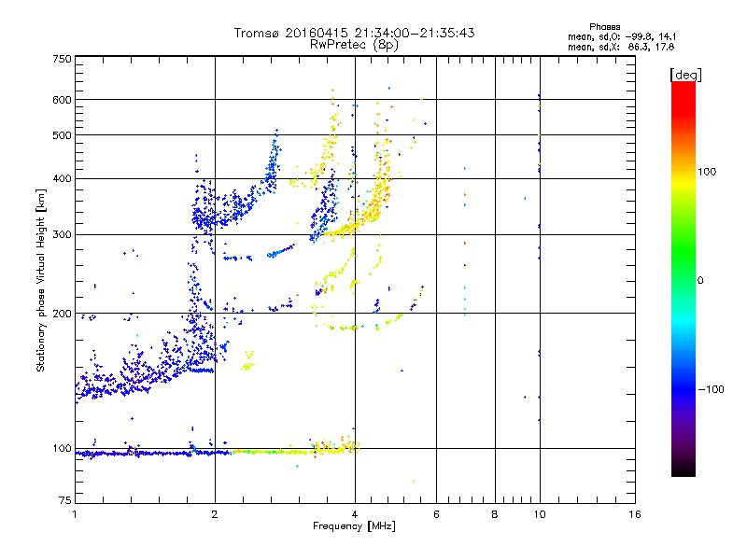The width and height of the screenshot is (747, 560).
Task: Click the yellow-green point cluster near 2.4 MHz
Action: (247, 360)
